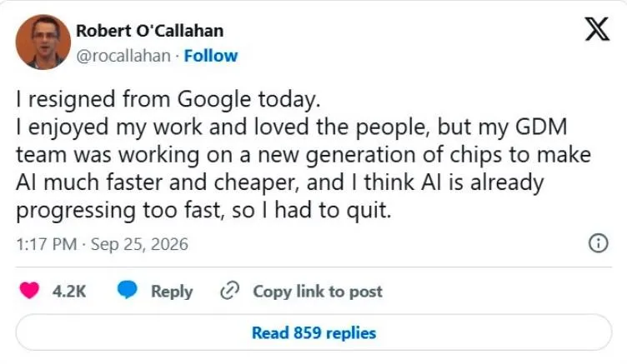Click the Reply label
Screen dimensions: 627x364
tap(172, 292)
